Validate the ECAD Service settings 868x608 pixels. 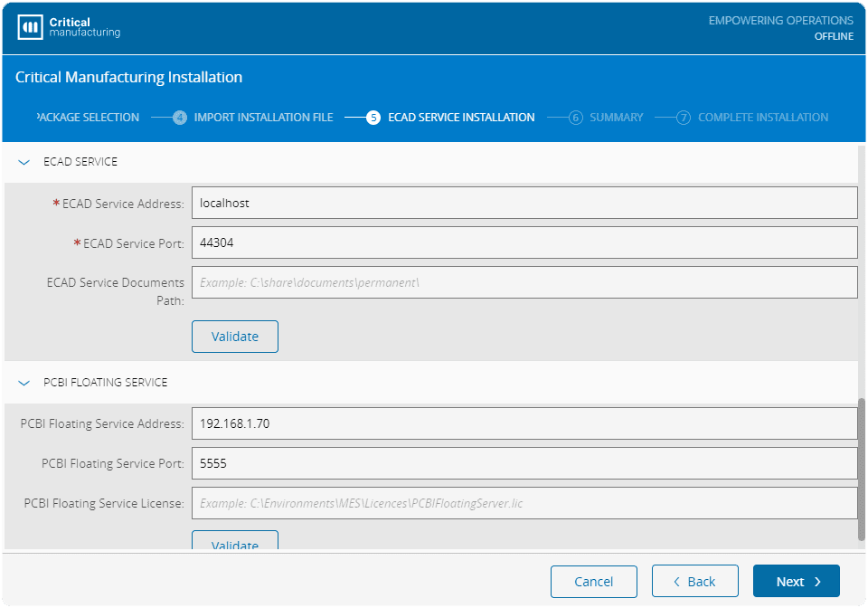point(235,336)
